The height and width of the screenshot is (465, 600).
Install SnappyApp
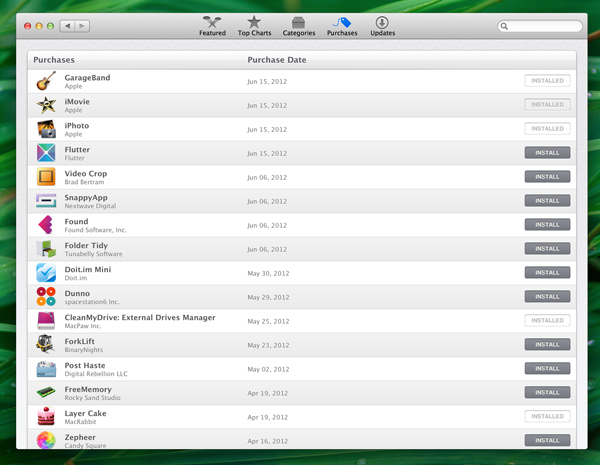(x=547, y=201)
